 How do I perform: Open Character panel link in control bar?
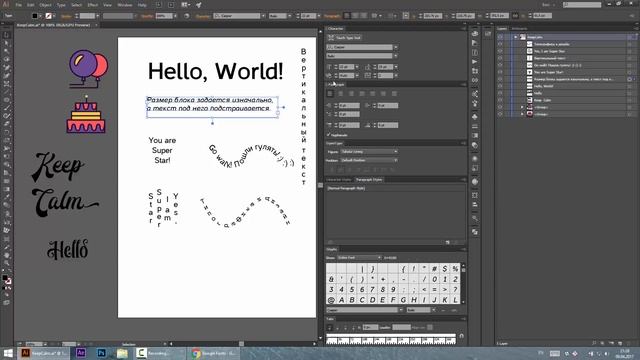tap(203, 16)
